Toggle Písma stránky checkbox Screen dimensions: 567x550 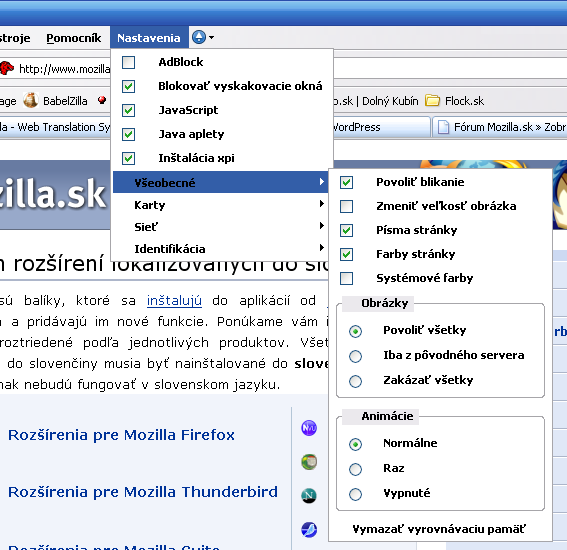point(346,230)
